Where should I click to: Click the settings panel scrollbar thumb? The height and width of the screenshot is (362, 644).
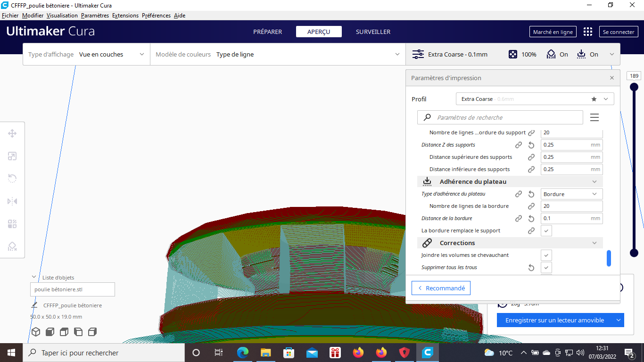[609, 258]
